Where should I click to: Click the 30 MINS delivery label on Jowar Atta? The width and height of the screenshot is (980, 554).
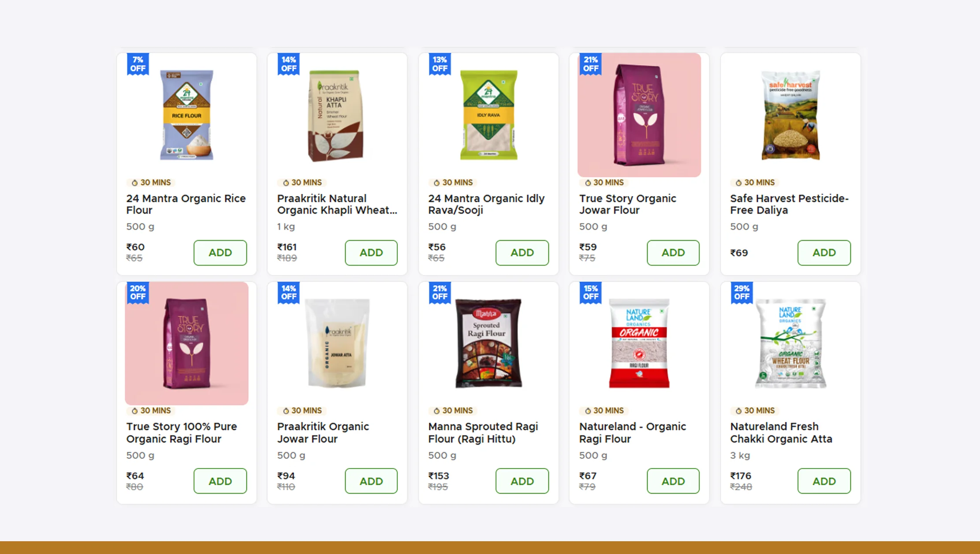point(302,410)
